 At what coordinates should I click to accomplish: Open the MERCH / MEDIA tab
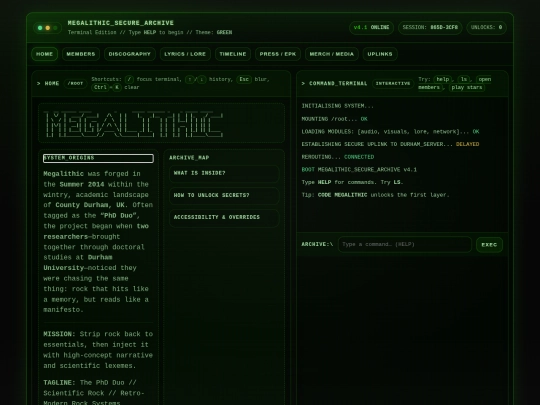(x=332, y=54)
